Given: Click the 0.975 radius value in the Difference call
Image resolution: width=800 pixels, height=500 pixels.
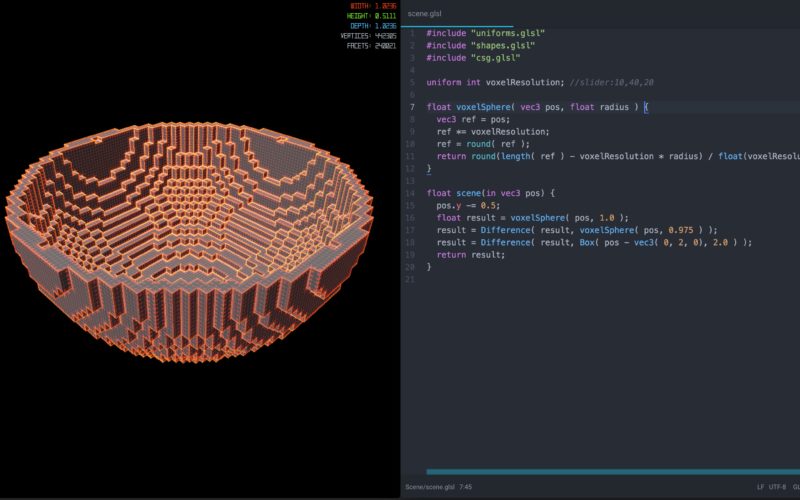Looking at the screenshot, I should (x=681, y=230).
